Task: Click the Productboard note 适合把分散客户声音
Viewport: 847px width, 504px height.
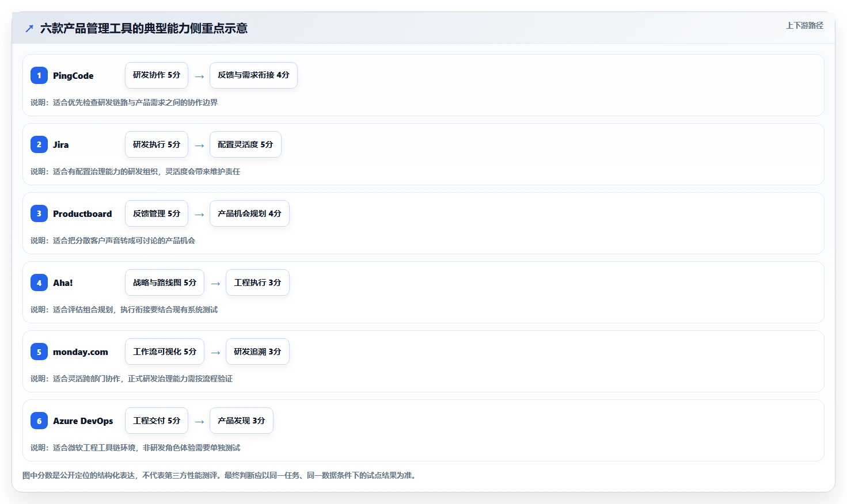Action: click(x=113, y=240)
